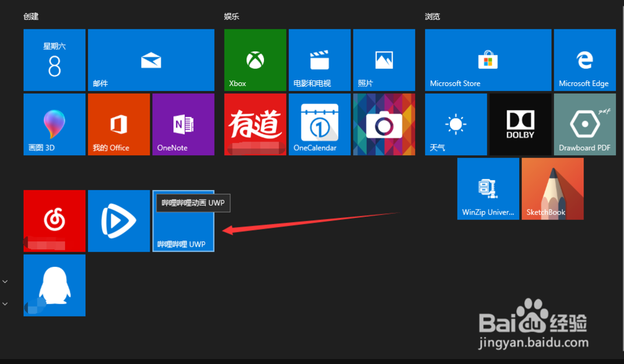Launch Drawboard PDF
This screenshot has width=624, height=364.
[585, 123]
